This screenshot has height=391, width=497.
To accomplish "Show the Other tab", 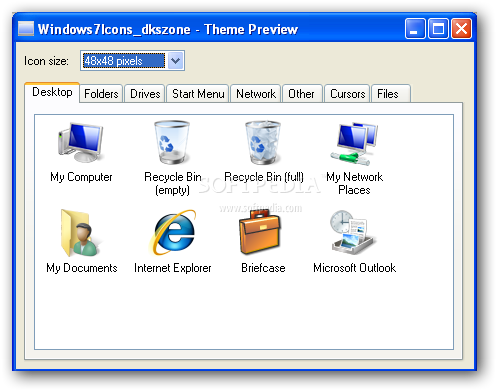I will 301,94.
